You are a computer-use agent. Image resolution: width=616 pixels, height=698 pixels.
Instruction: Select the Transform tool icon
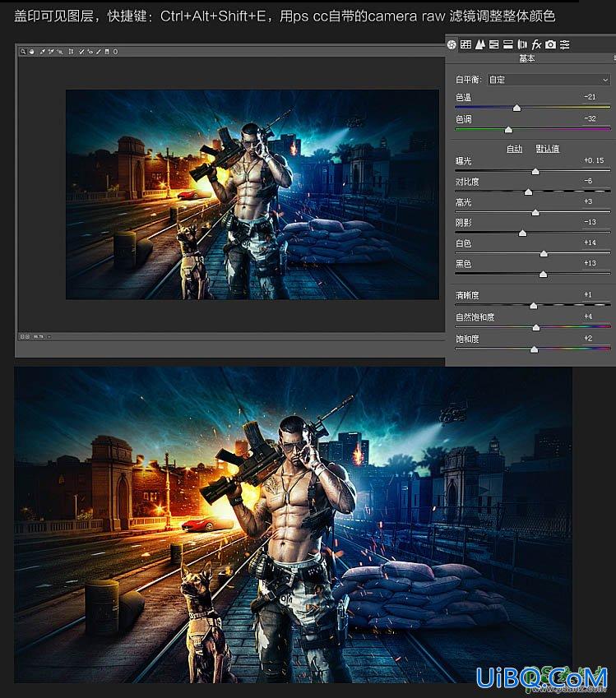(71, 52)
